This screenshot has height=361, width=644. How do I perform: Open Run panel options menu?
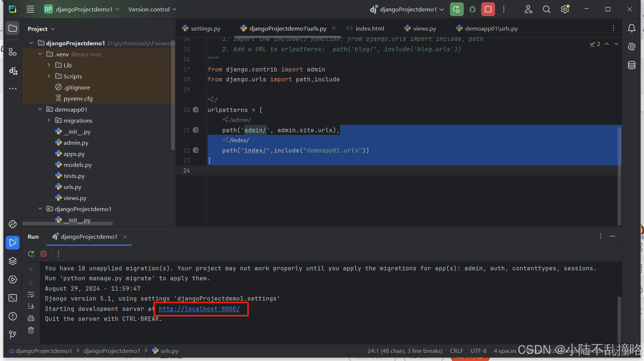click(x=601, y=236)
